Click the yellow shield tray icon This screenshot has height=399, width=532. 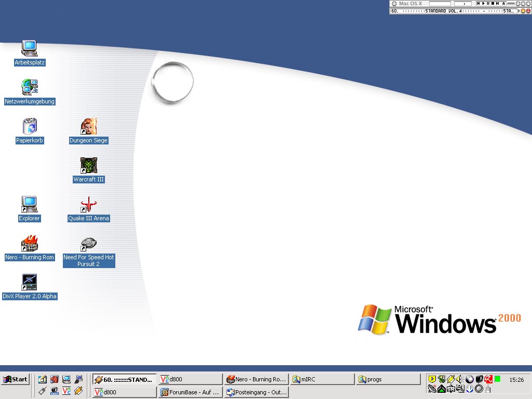[x=432, y=379]
